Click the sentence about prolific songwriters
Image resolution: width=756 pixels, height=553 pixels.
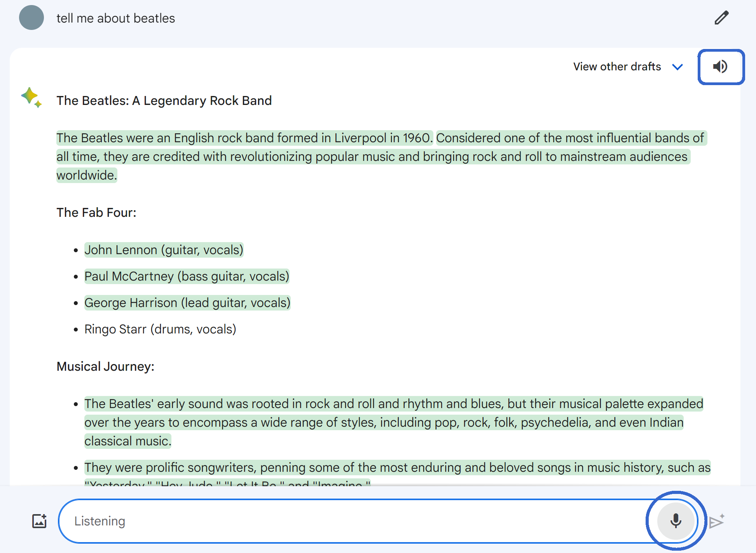(x=397, y=468)
